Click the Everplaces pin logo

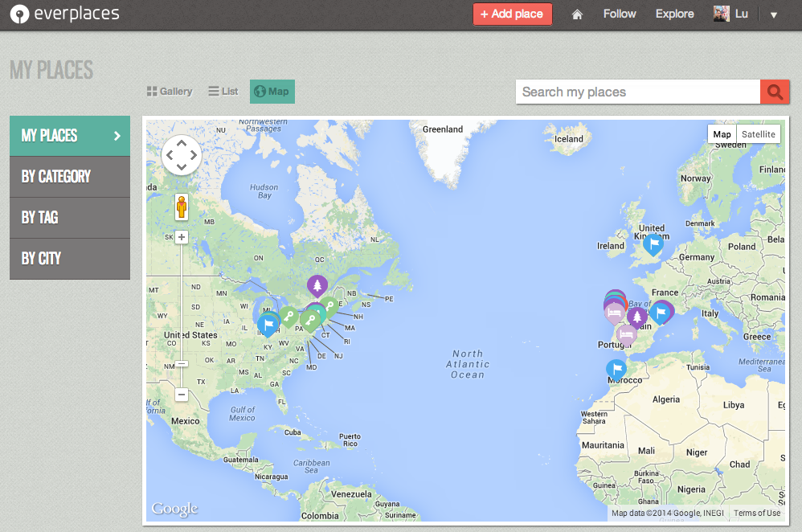click(19, 14)
